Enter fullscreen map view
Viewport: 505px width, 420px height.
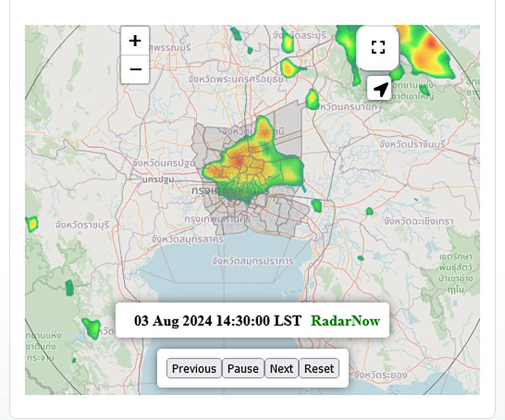point(378,47)
